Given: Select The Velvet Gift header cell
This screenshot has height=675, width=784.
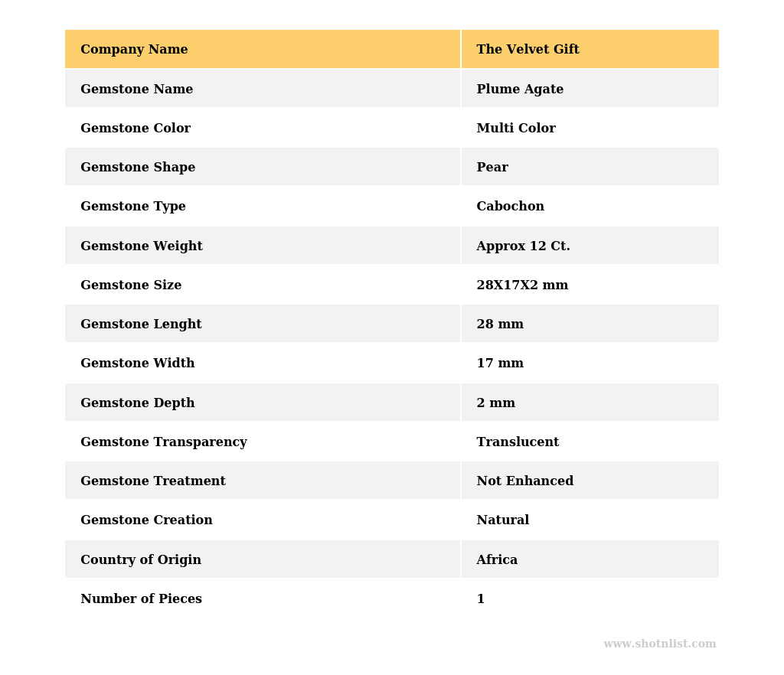Looking at the screenshot, I should 528,50.
